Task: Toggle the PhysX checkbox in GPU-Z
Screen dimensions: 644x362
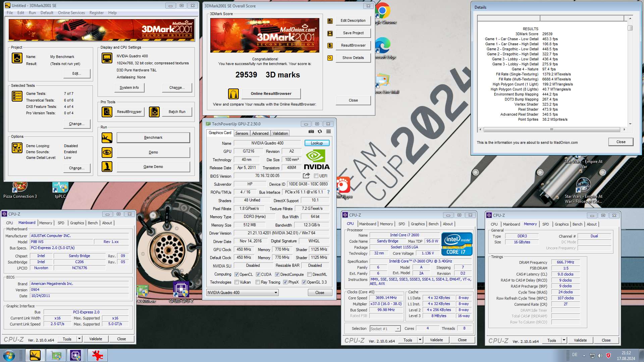Action: tap(285, 282)
